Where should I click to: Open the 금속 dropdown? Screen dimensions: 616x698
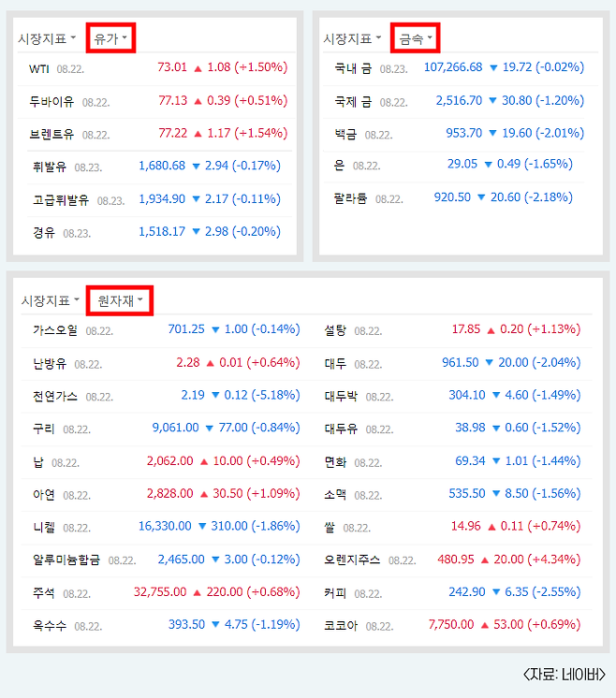click(416, 38)
